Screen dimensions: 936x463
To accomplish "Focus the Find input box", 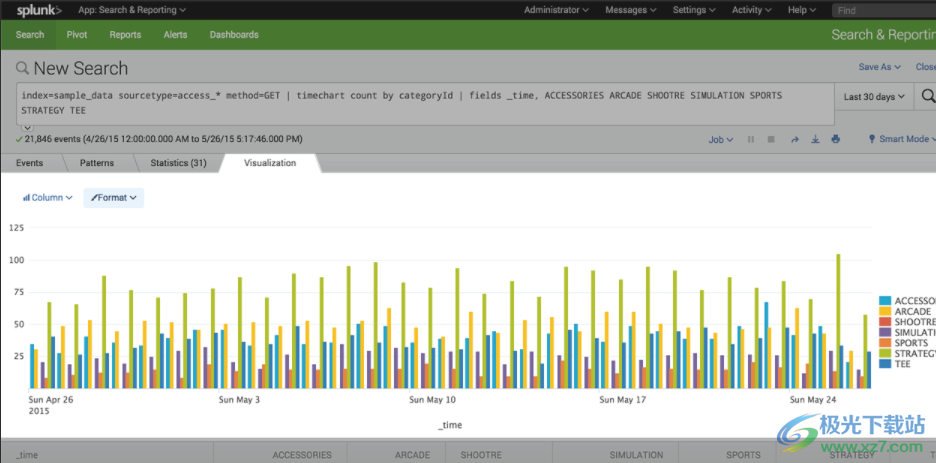I will [x=883, y=10].
